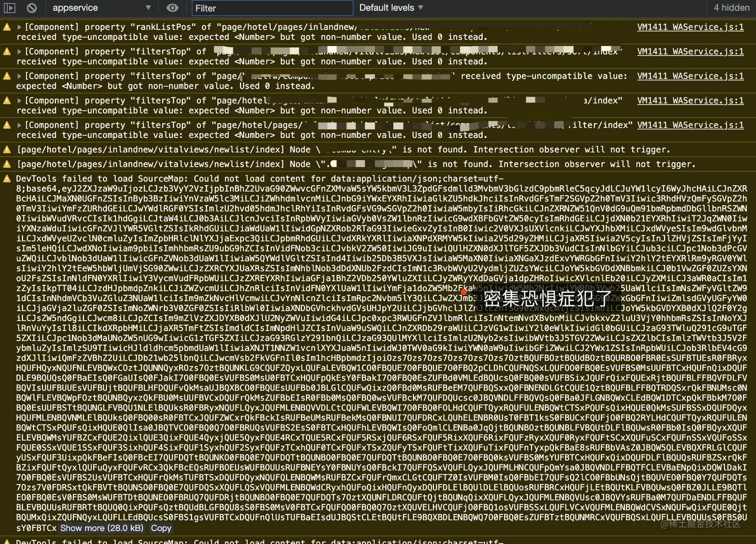Clear the console with the block icon
The height and width of the screenshot is (544, 756).
[x=31, y=8]
